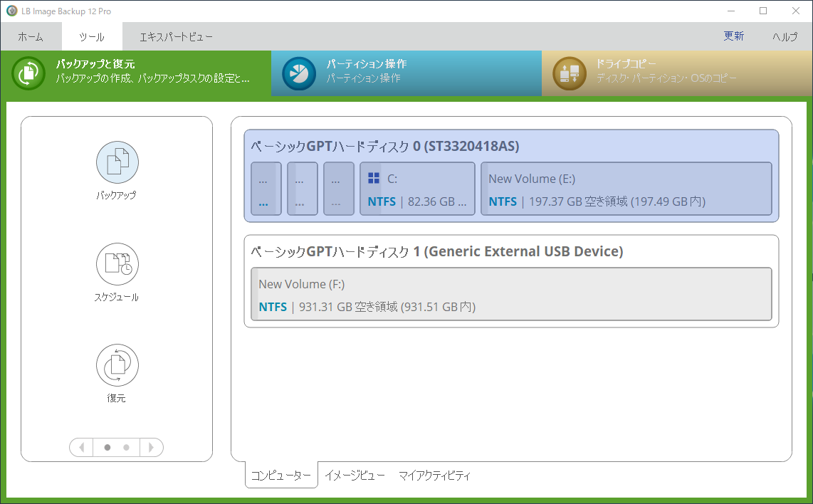The height and width of the screenshot is (504, 813).
Task: Select the New Volume (E:) partition
Action: [626, 189]
